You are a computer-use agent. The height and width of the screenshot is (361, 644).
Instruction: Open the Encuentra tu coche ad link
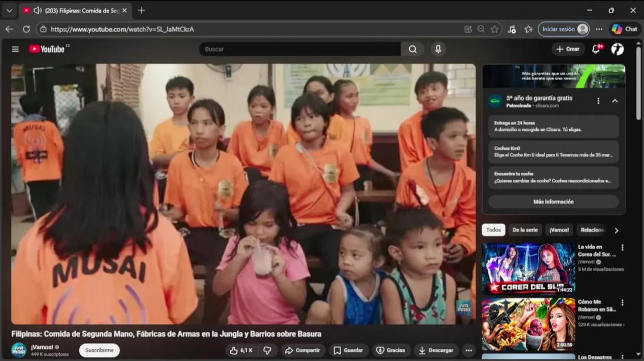(554, 177)
